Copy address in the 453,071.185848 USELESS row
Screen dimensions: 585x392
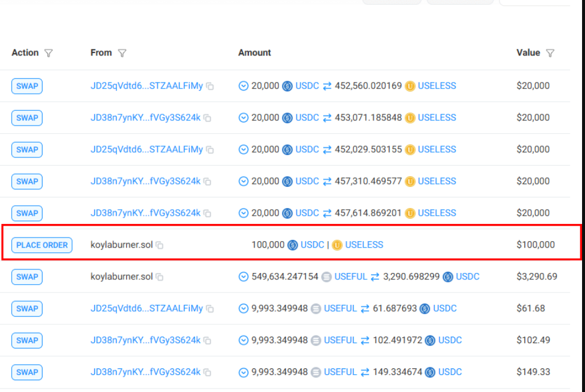point(208,118)
